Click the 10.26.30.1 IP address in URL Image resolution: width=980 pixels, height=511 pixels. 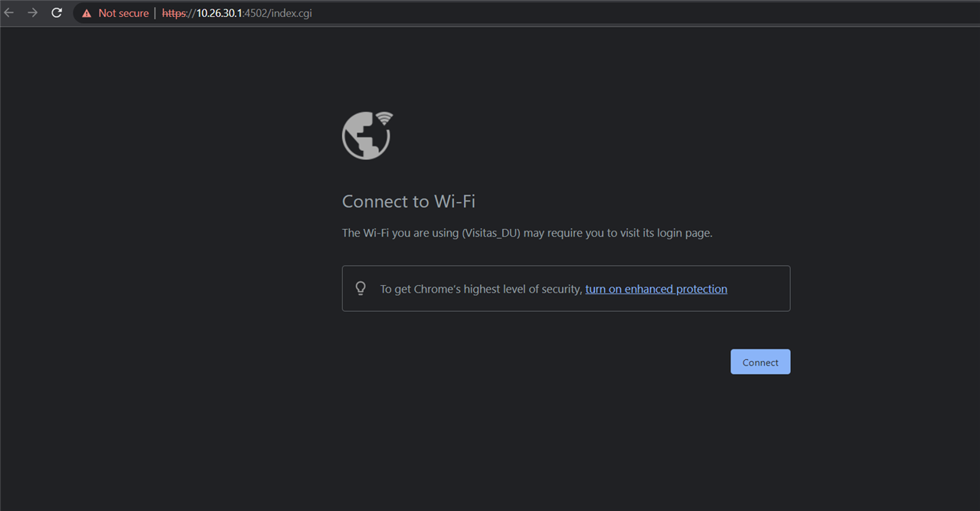219,14
